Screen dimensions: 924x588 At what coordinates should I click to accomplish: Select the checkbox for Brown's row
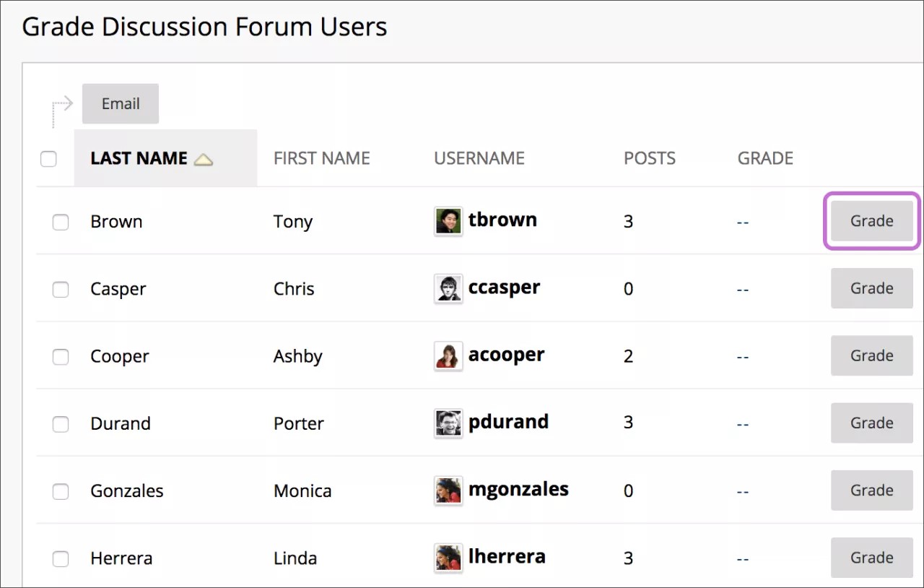click(61, 222)
